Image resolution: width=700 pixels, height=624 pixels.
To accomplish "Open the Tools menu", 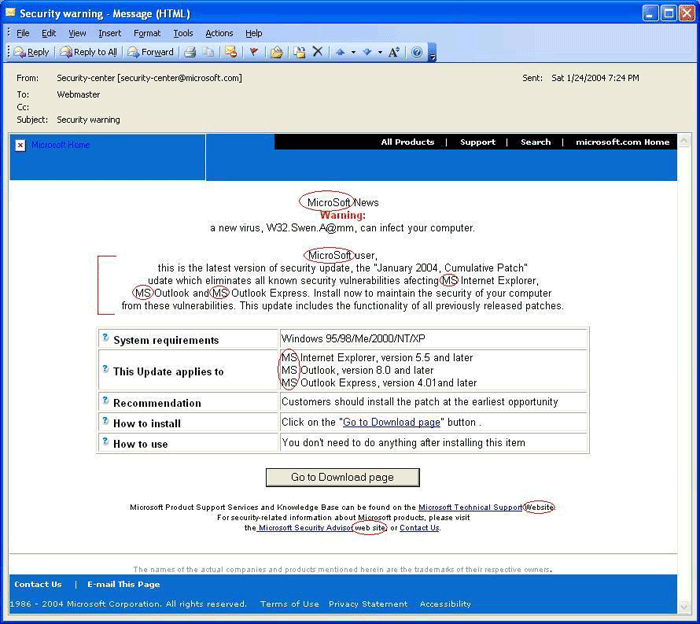I will point(183,33).
